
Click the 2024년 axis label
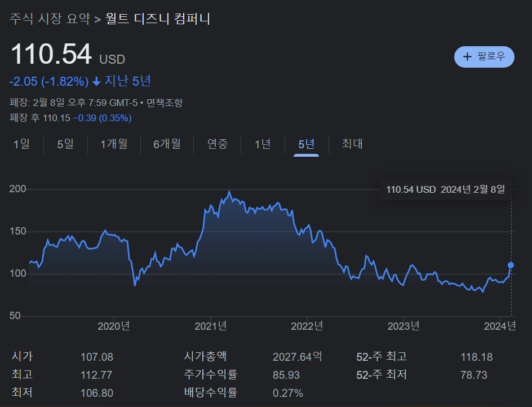click(500, 326)
